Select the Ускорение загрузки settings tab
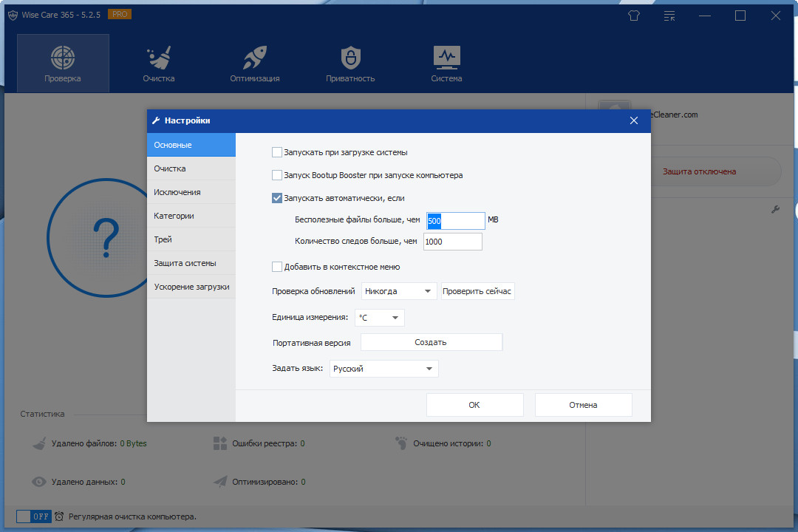 191,287
